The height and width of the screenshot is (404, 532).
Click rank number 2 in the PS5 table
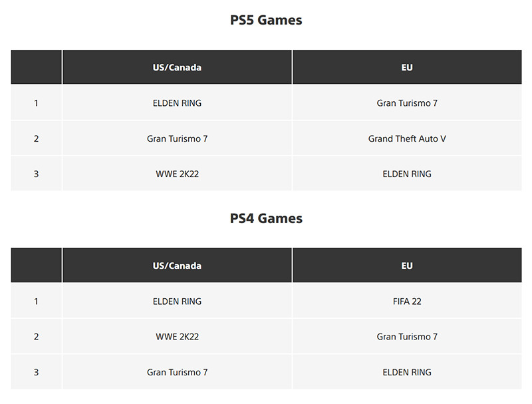point(36,138)
